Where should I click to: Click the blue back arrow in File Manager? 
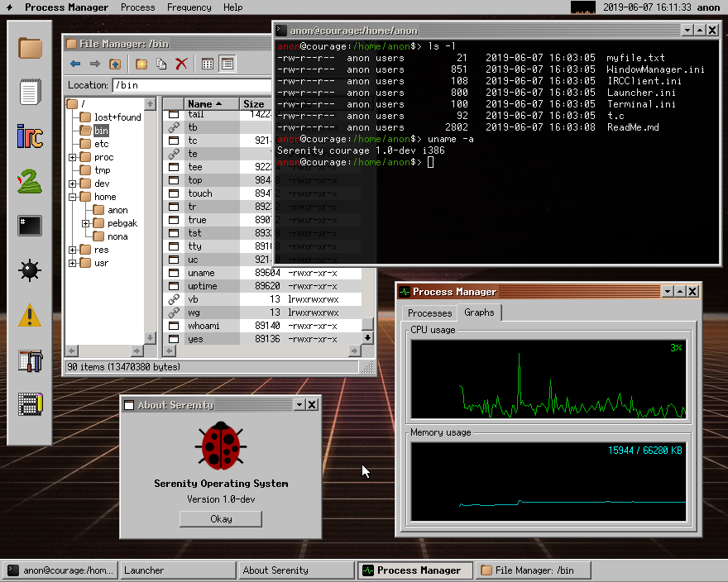click(75, 64)
